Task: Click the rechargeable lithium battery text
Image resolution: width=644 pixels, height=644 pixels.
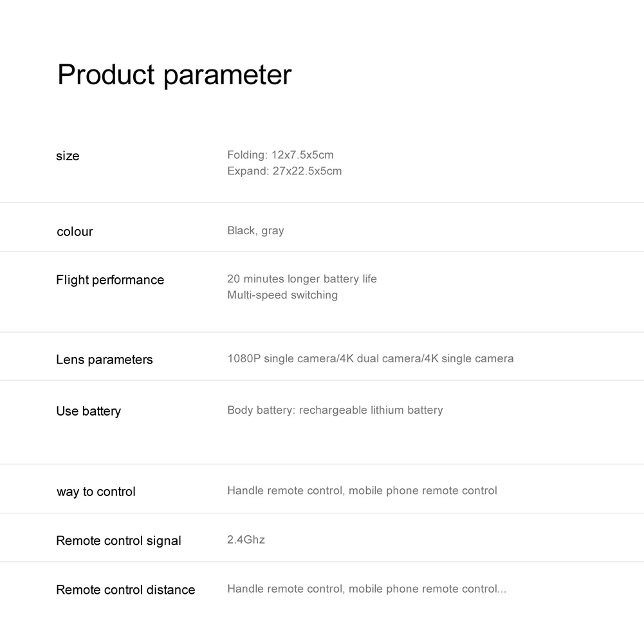Action: [371, 410]
